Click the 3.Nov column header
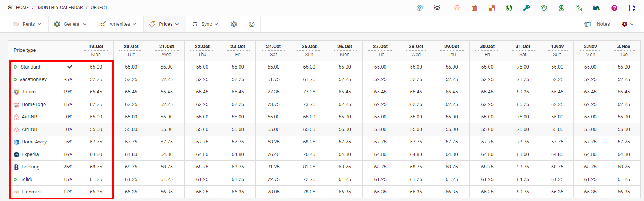644x201 pixels. click(x=624, y=50)
